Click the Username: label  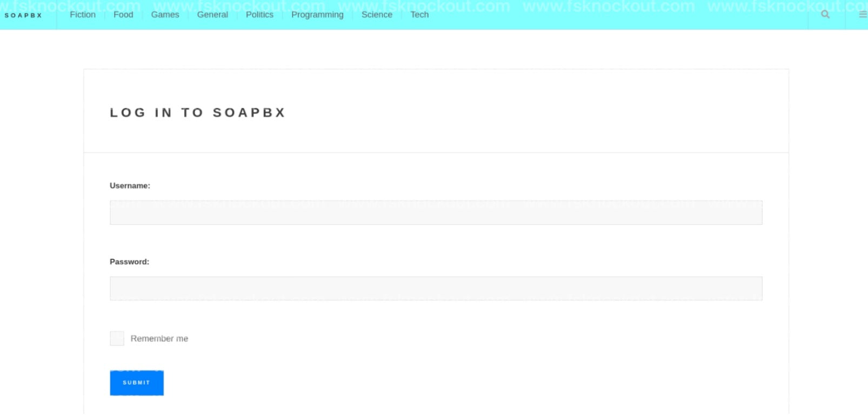(x=130, y=185)
